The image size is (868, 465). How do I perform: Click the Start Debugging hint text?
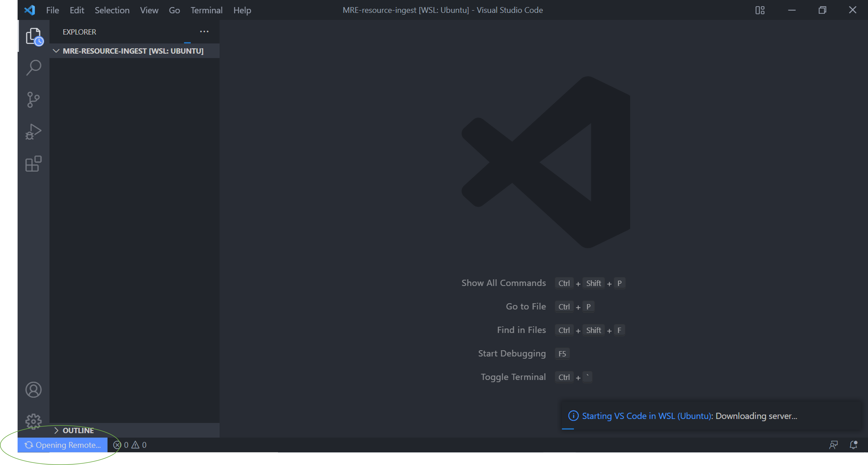pos(512,353)
